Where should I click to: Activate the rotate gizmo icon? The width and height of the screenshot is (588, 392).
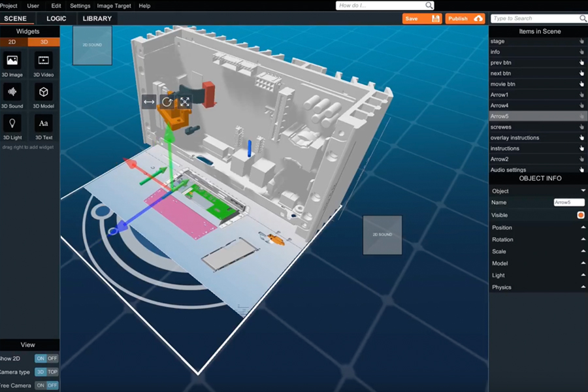167,102
